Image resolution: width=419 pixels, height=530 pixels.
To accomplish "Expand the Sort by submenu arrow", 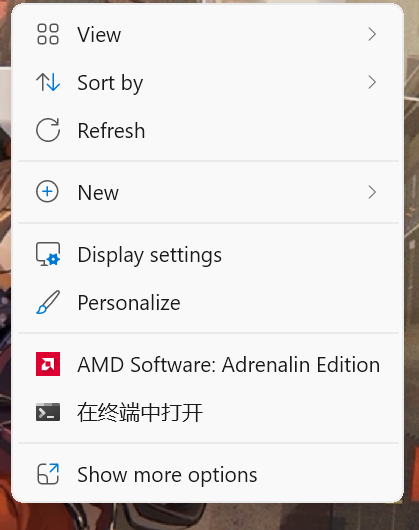I will tap(372, 82).
